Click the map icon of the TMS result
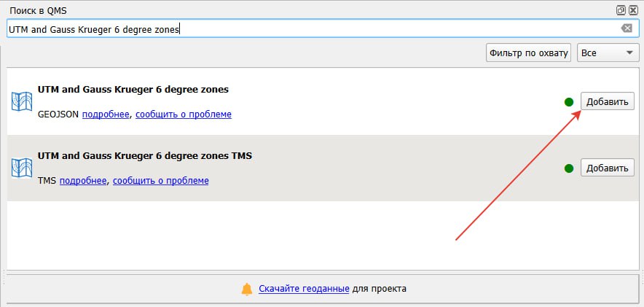This screenshot has height=307, width=644. click(x=22, y=168)
